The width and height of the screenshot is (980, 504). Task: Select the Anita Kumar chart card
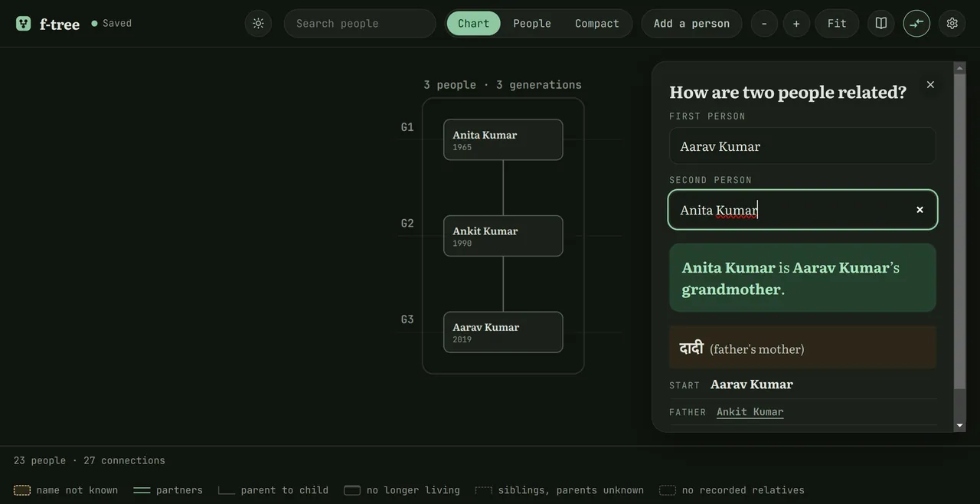click(x=503, y=139)
